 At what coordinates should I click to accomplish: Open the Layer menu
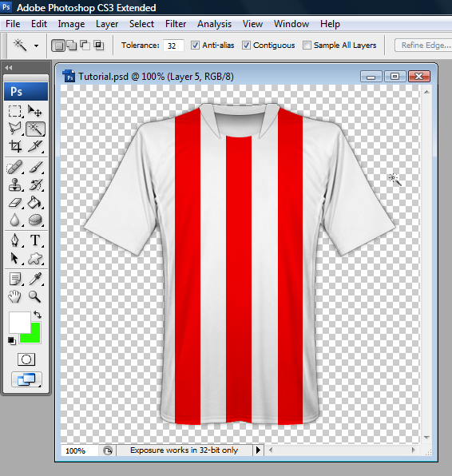point(107,24)
